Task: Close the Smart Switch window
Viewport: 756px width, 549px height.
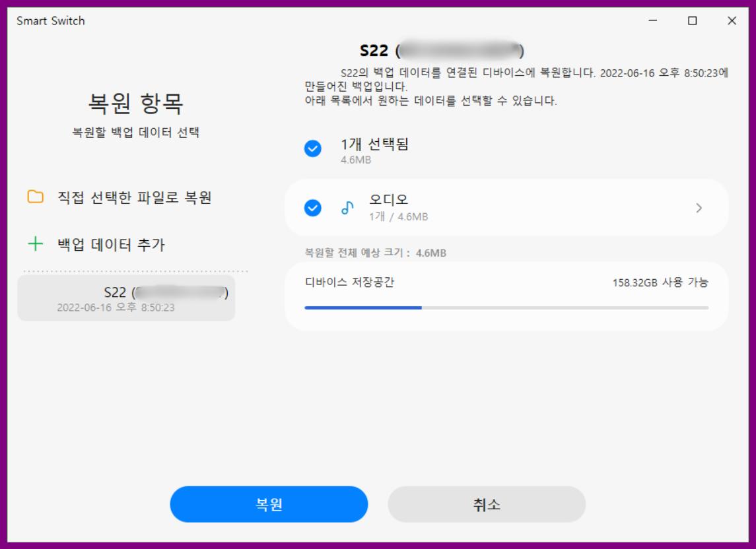Action: point(732,20)
